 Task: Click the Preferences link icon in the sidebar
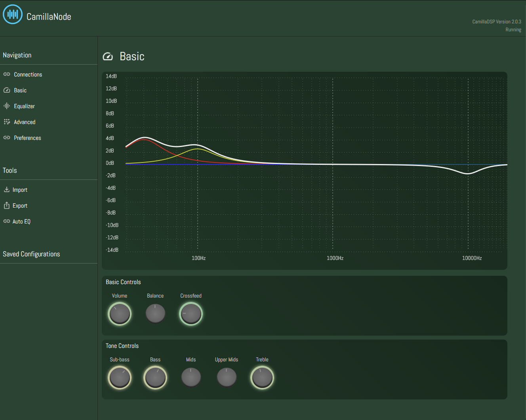pos(7,138)
